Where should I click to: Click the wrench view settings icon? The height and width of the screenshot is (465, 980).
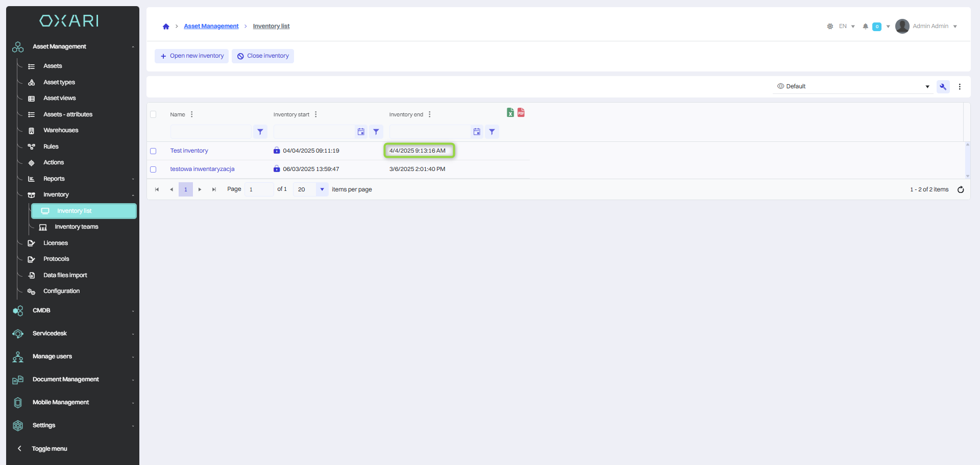(x=943, y=87)
